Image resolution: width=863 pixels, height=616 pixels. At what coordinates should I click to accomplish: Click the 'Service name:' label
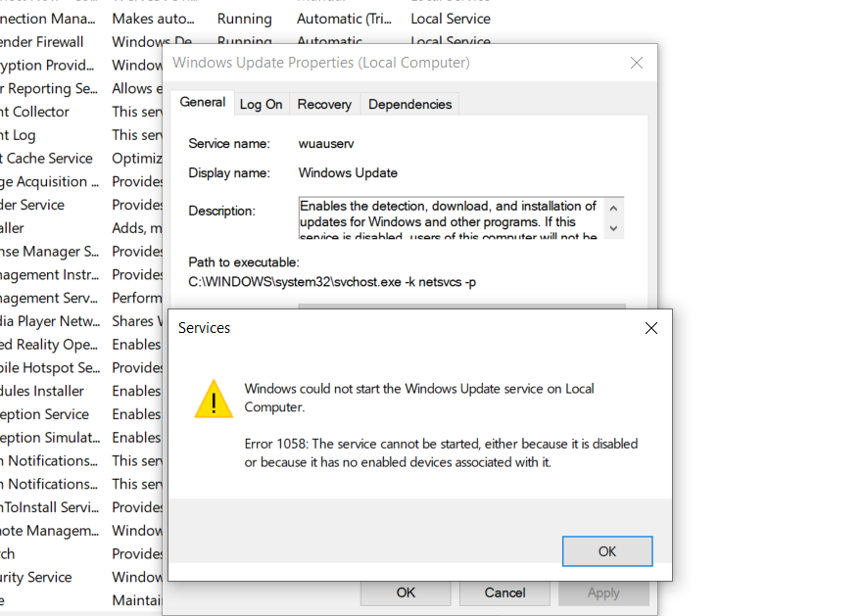click(x=229, y=144)
